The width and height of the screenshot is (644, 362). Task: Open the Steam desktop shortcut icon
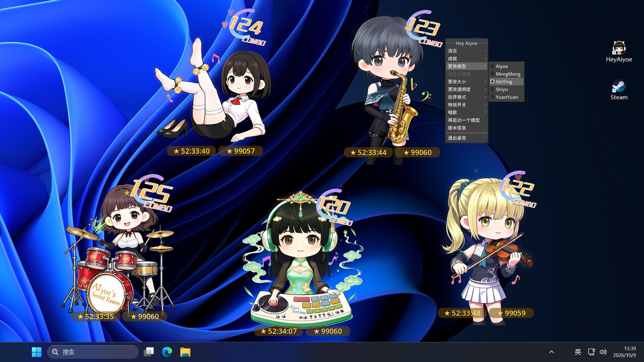click(x=619, y=90)
